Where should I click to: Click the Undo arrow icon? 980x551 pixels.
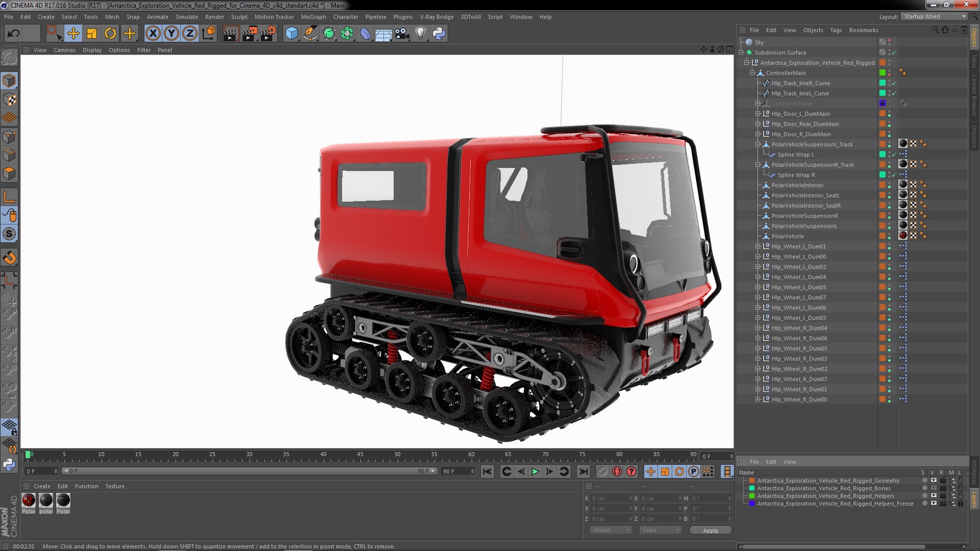point(13,34)
